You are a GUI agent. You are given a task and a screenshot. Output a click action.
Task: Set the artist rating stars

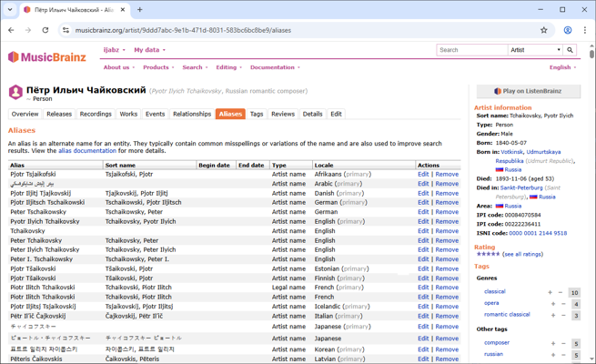tap(487, 255)
